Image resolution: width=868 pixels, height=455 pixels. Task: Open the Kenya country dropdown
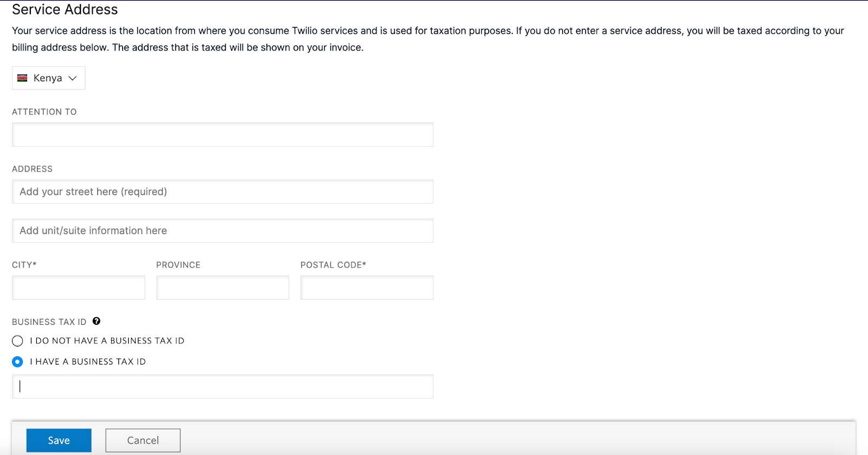[x=48, y=78]
